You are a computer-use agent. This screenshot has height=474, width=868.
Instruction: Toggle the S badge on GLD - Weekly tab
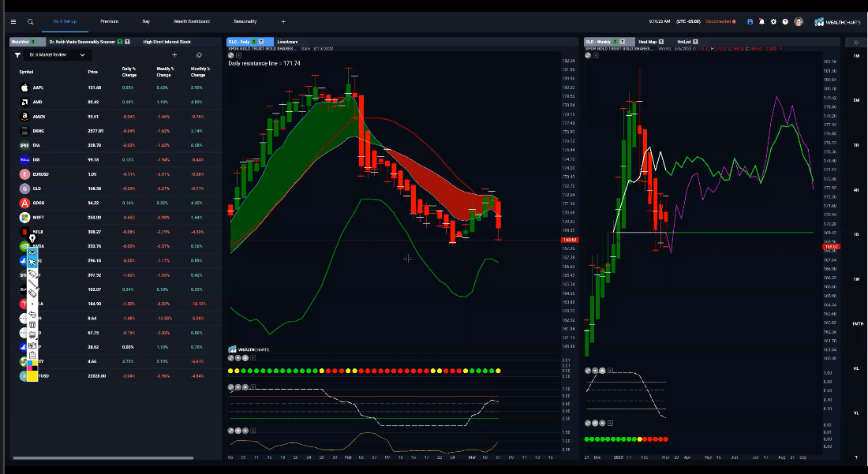coord(615,42)
